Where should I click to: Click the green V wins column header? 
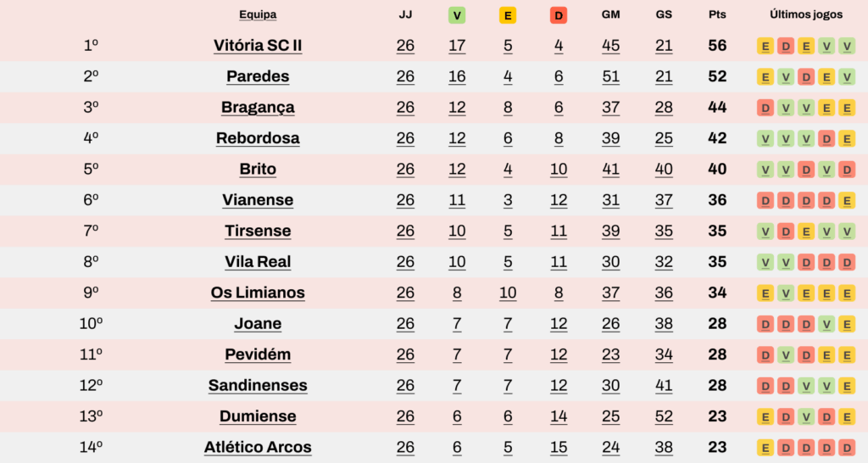tap(457, 15)
